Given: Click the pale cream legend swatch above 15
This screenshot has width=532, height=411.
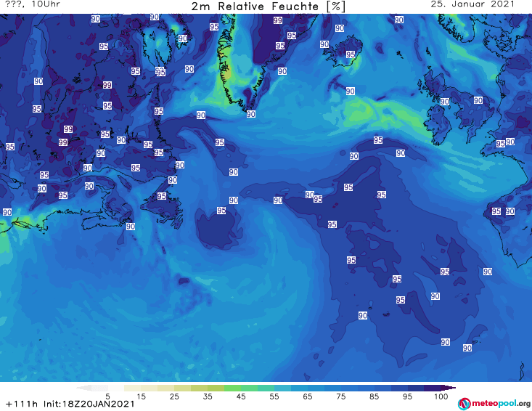Looking at the screenshot, I should pyautogui.click(x=132, y=388).
